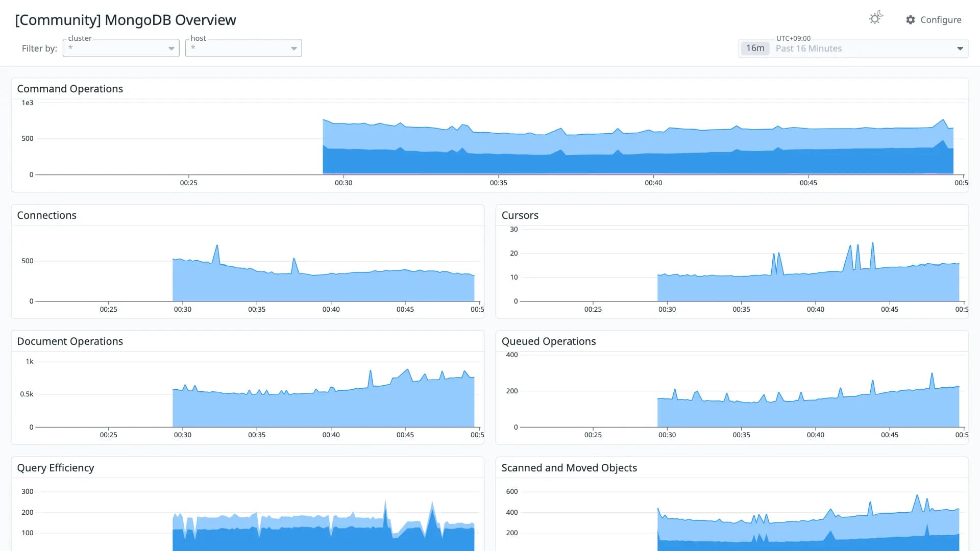Select the Scanned and Moved Objects title
The image size is (980, 551).
569,468
